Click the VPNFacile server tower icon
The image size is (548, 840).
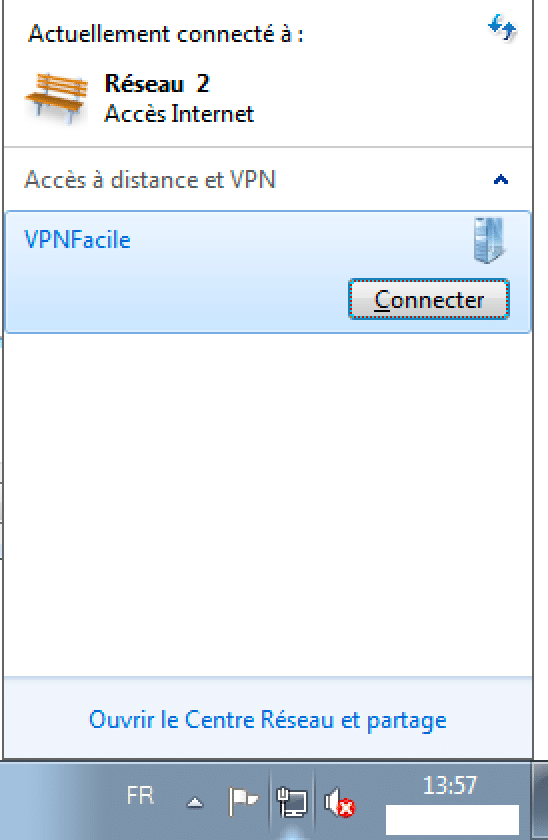click(489, 239)
